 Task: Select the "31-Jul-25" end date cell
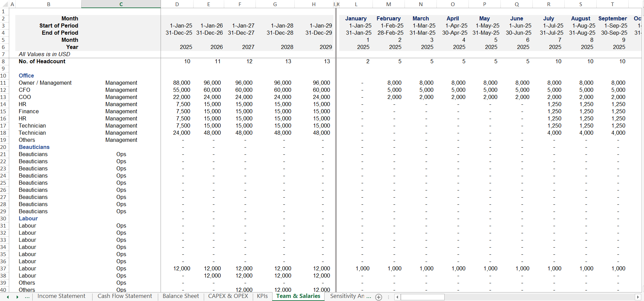(x=551, y=33)
